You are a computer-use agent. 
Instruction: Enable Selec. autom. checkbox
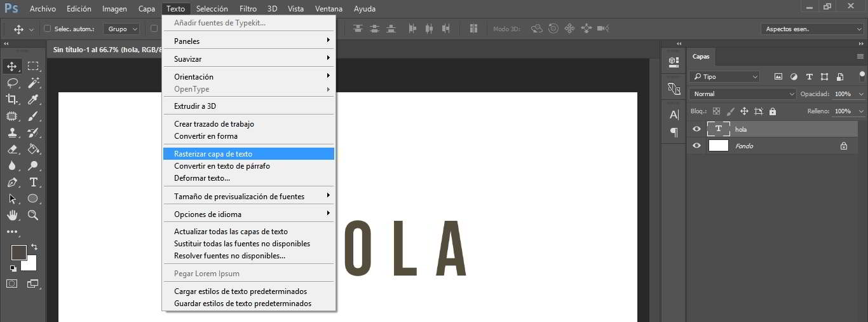(47, 29)
